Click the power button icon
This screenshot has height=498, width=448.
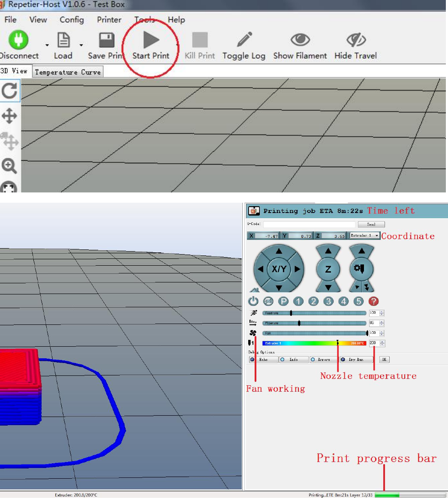253,301
